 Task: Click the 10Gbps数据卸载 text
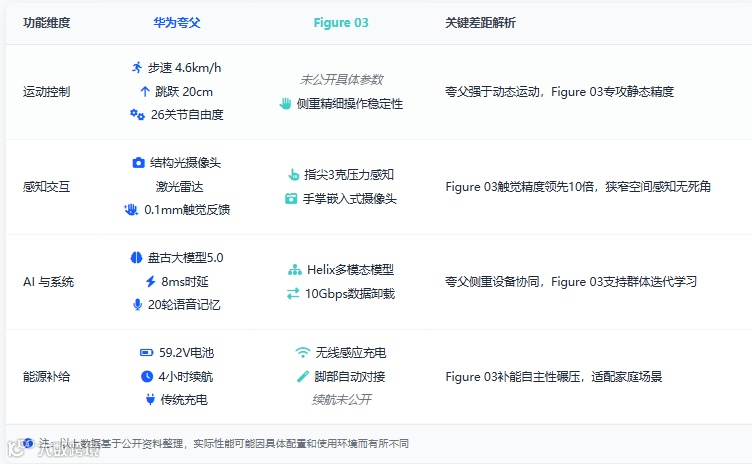tap(350, 294)
